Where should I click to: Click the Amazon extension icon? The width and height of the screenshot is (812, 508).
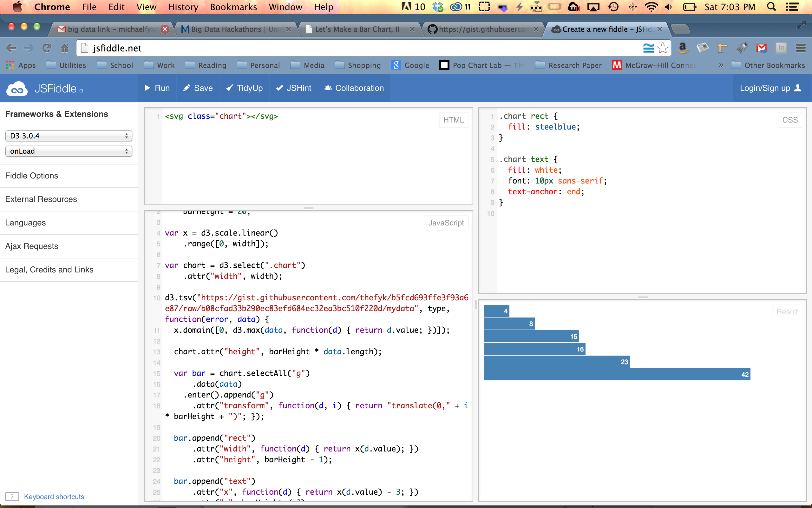pyautogui.click(x=683, y=48)
